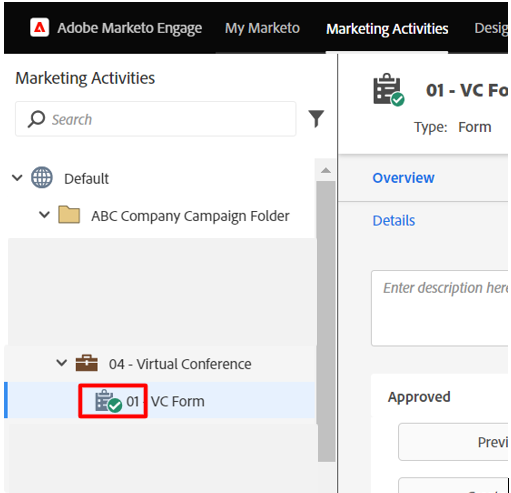Click the VC Form icon in tree
The width and height of the screenshot is (511, 493).
click(x=108, y=401)
